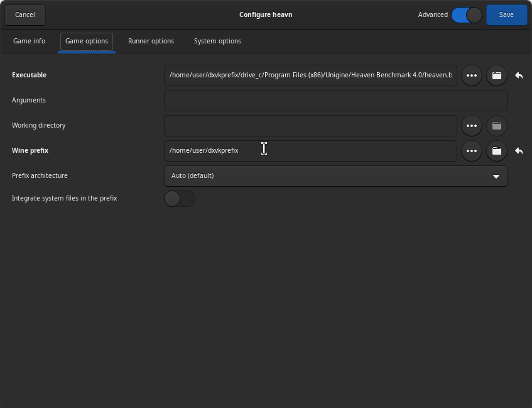Open the Runner options tab
532x408 pixels.
click(151, 41)
